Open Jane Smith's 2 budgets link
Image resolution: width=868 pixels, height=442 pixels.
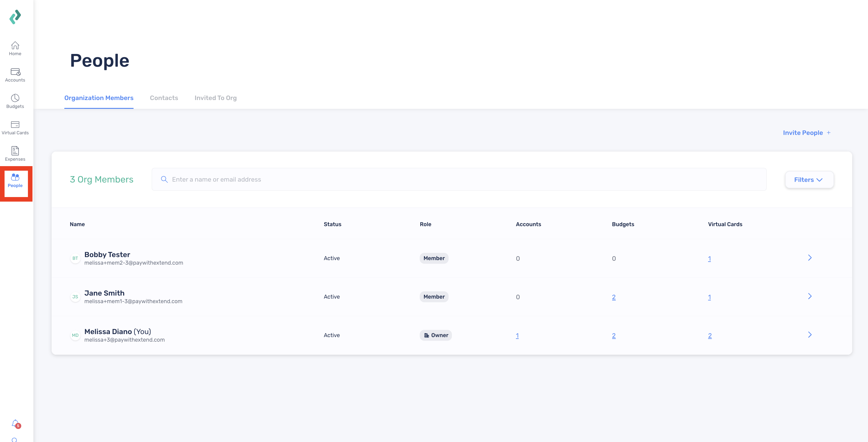pos(614,297)
